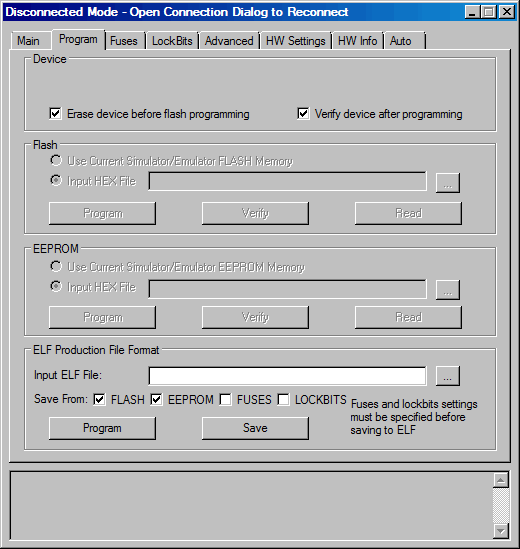The image size is (520, 549).
Task: Select Use Current Simulator/Emulator EEPROM Memory
Action: [56, 267]
